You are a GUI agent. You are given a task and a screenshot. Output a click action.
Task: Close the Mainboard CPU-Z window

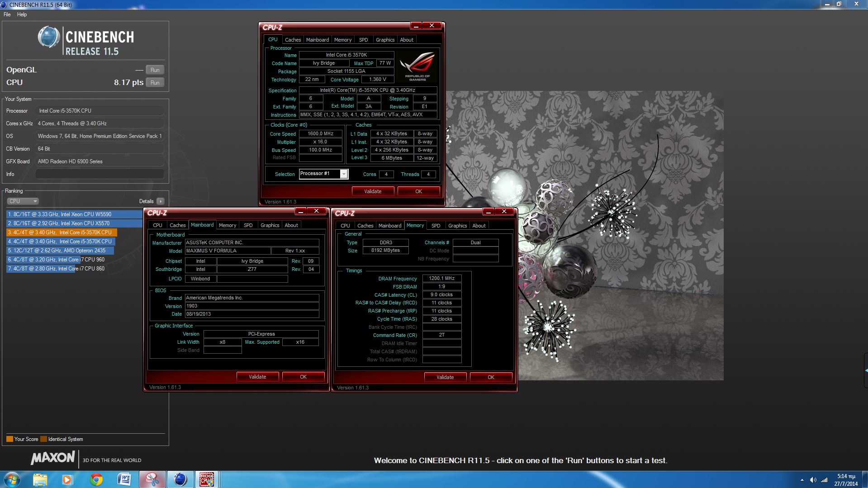316,211
